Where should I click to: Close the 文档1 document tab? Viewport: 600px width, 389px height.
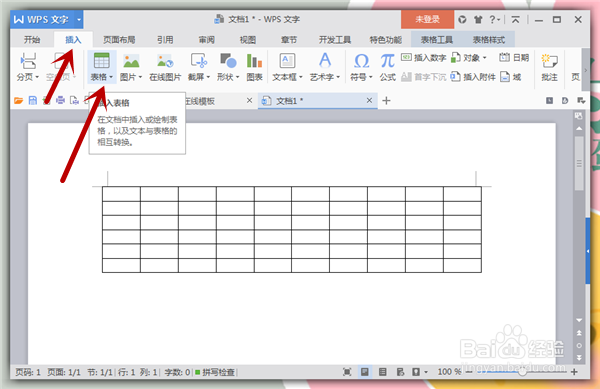[369, 101]
